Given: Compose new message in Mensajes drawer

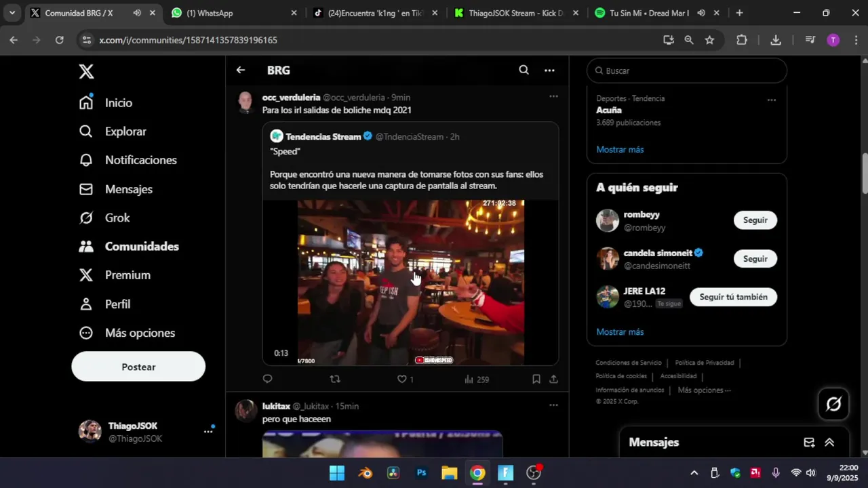Looking at the screenshot, I should click(809, 443).
